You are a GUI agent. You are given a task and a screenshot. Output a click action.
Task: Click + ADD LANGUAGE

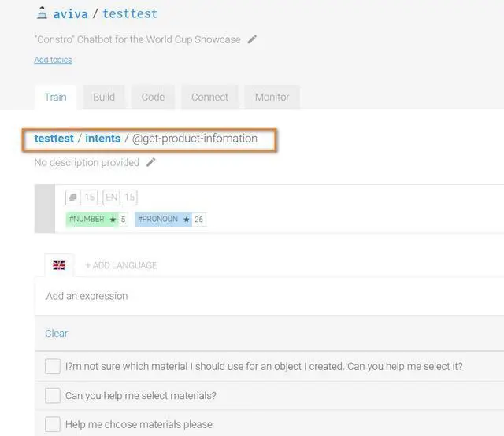pos(120,265)
